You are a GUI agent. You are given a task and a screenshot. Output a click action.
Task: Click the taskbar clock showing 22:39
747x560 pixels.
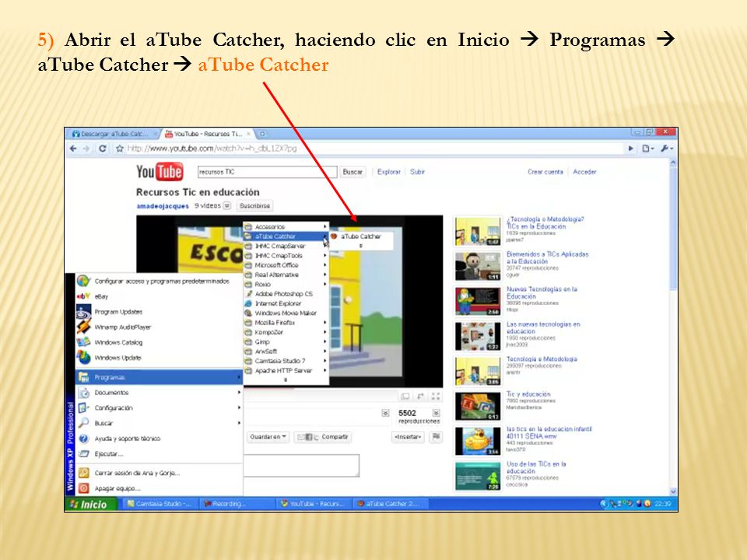(663, 504)
